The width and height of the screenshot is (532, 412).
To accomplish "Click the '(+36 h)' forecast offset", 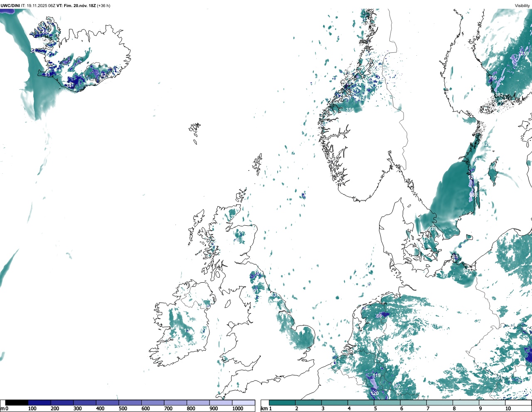I will (x=103, y=5).
